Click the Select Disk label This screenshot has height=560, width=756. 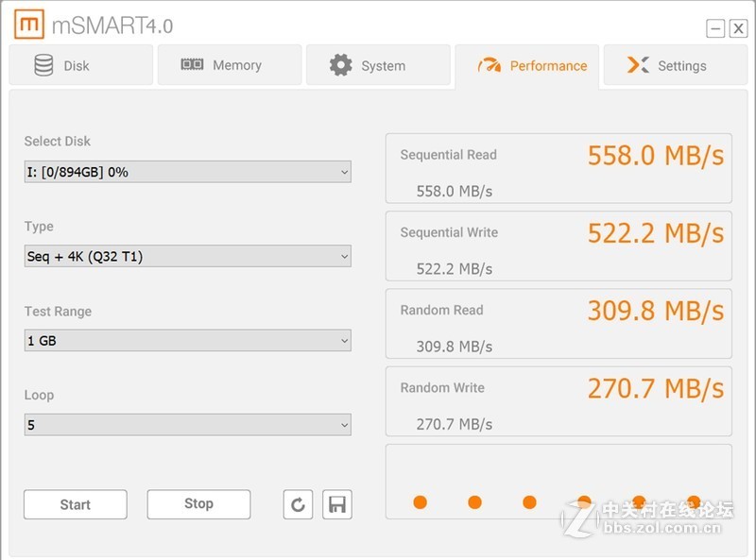tap(58, 142)
